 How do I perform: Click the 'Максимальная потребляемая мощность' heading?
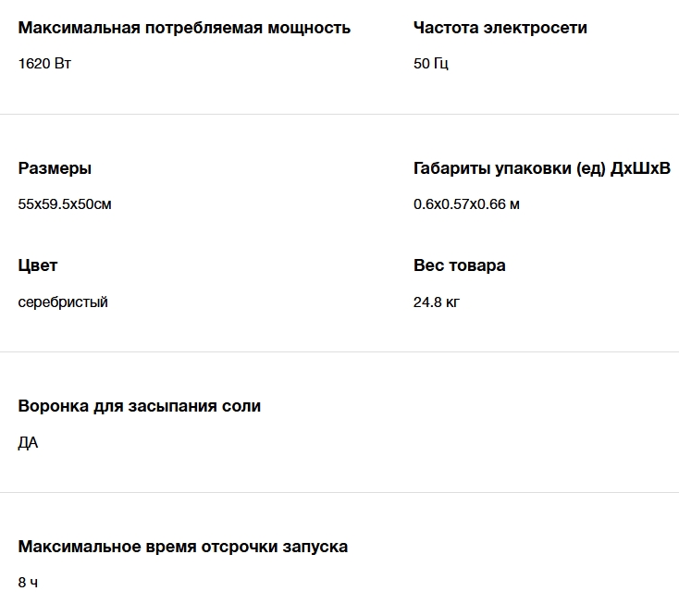[184, 28]
